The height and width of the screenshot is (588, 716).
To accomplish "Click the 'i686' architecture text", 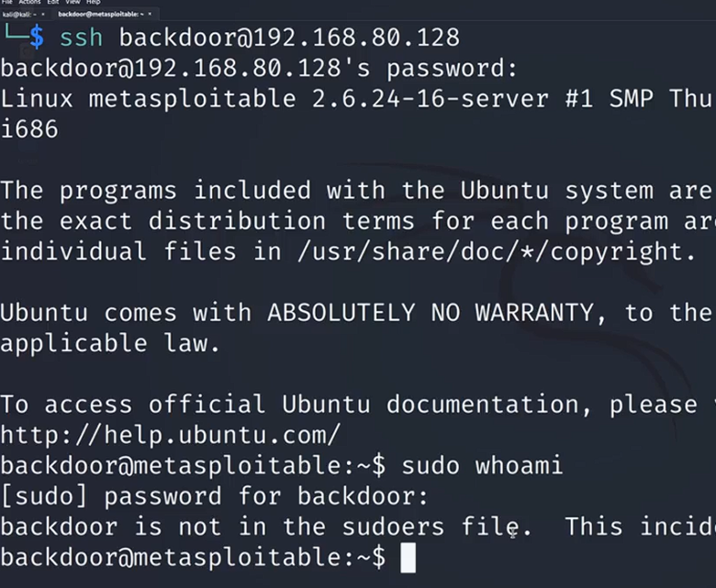I will 29,129.
